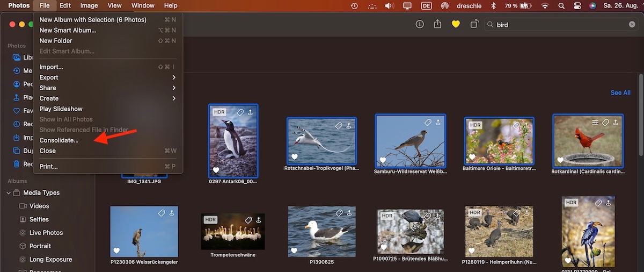Click the Portrait cube icon in sidebar
This screenshot has height=272, width=644.
(23, 246)
